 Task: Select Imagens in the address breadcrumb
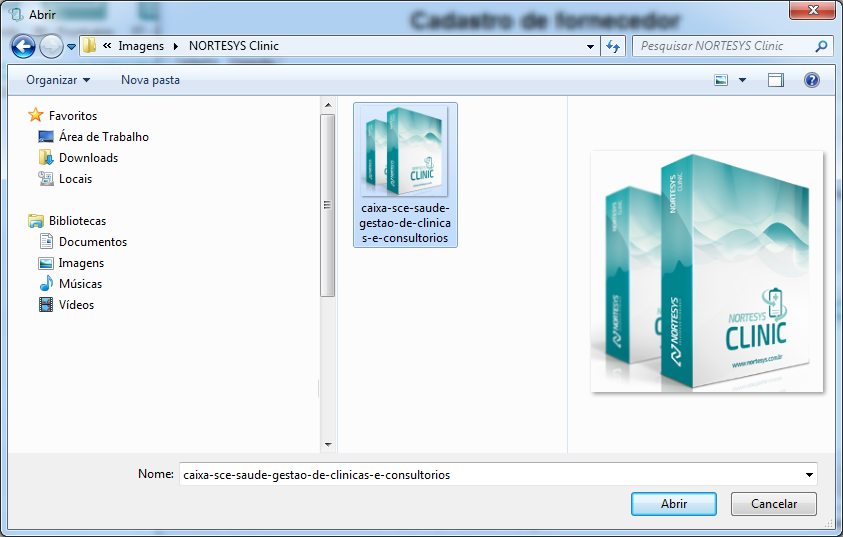click(141, 46)
